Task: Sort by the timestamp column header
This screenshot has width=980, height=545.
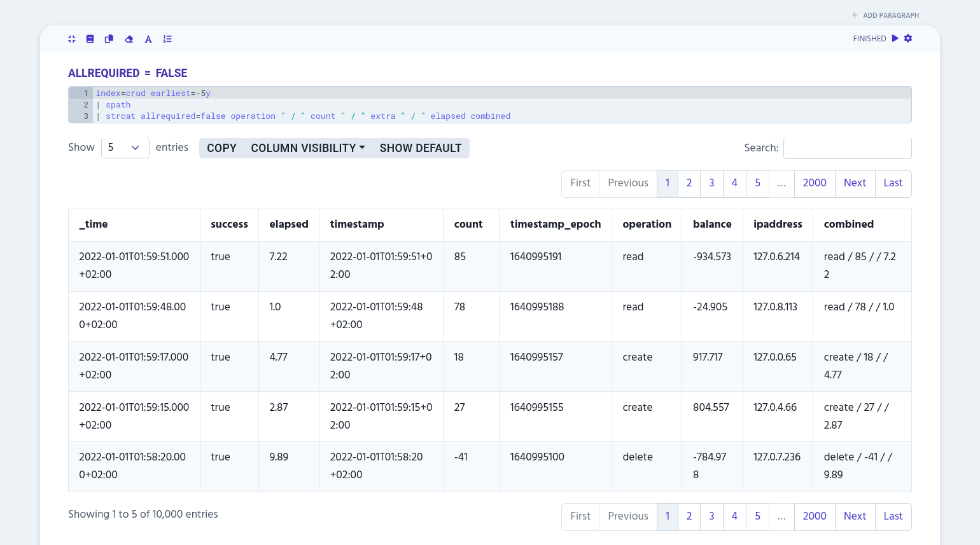Action: point(381,225)
